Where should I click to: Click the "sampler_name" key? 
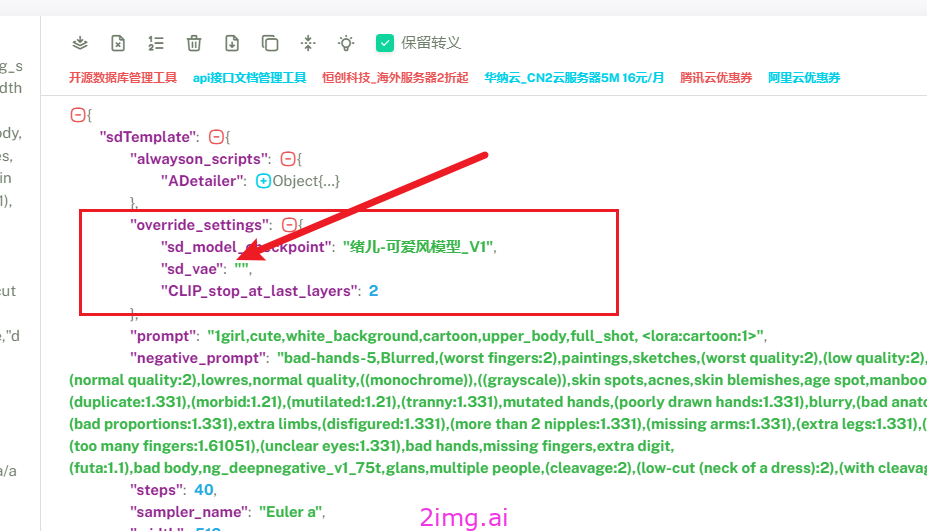189,512
